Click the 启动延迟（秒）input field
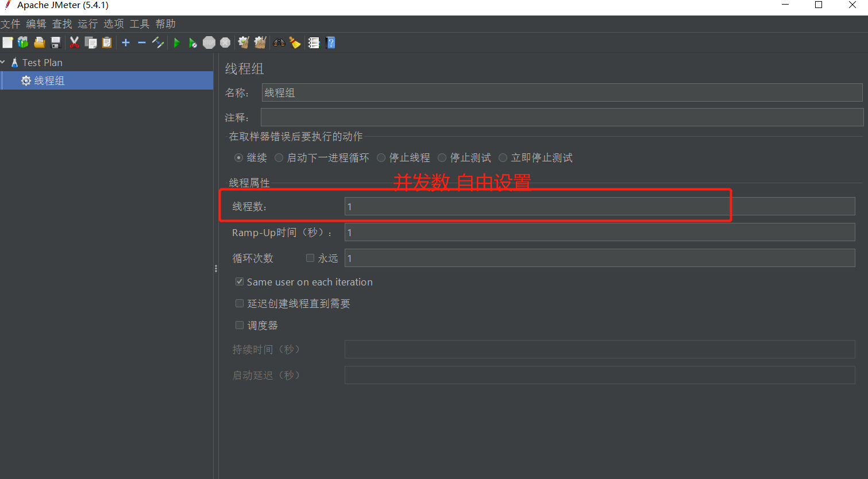 click(600, 375)
